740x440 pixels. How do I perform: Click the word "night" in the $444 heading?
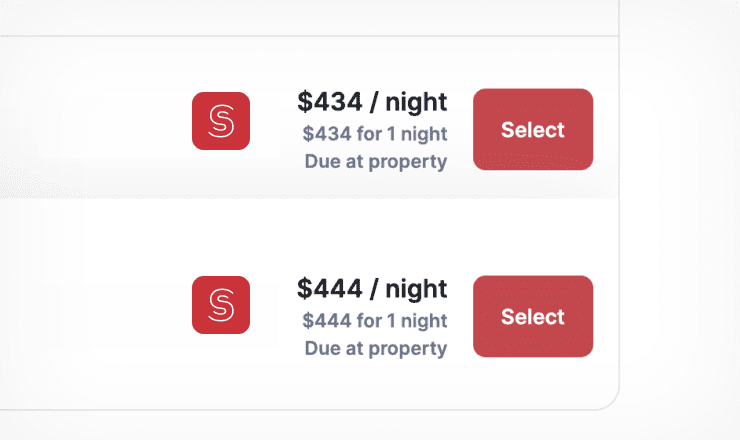(416, 288)
